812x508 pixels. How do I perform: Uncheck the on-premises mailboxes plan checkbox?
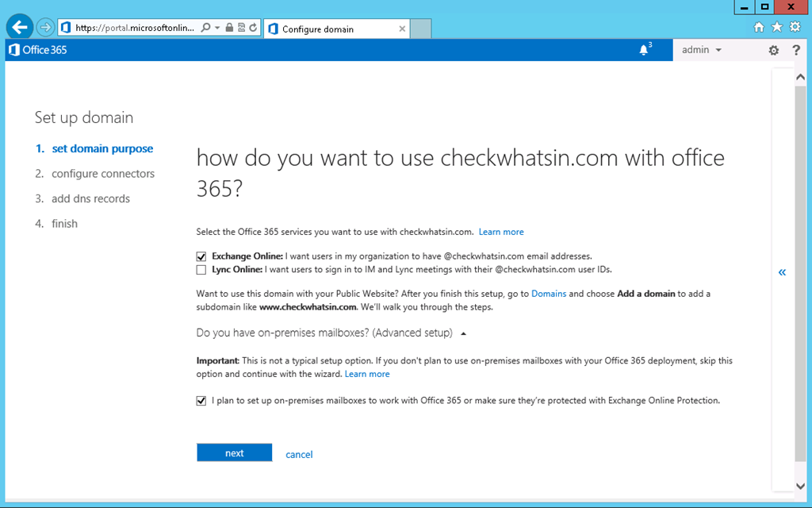(x=201, y=401)
